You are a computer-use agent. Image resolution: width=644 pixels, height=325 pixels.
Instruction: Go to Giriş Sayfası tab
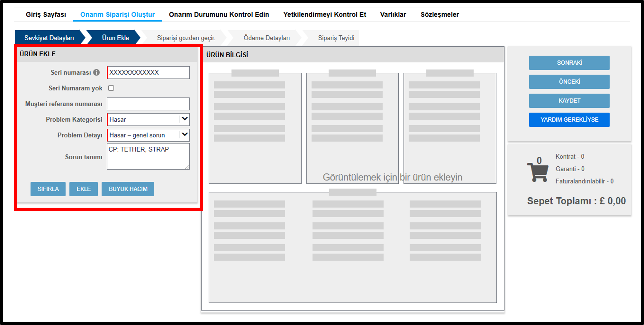click(x=46, y=15)
